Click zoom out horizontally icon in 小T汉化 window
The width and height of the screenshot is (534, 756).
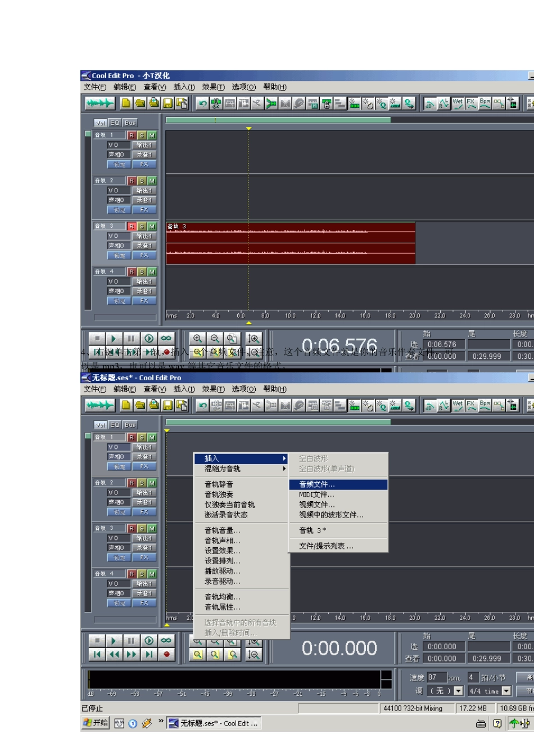[x=215, y=338]
